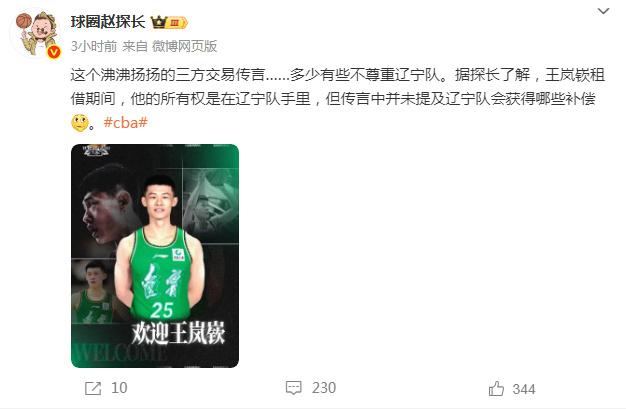Open comments via speech bubble icon
Viewport: 626px width, 409px height.
pos(293,387)
